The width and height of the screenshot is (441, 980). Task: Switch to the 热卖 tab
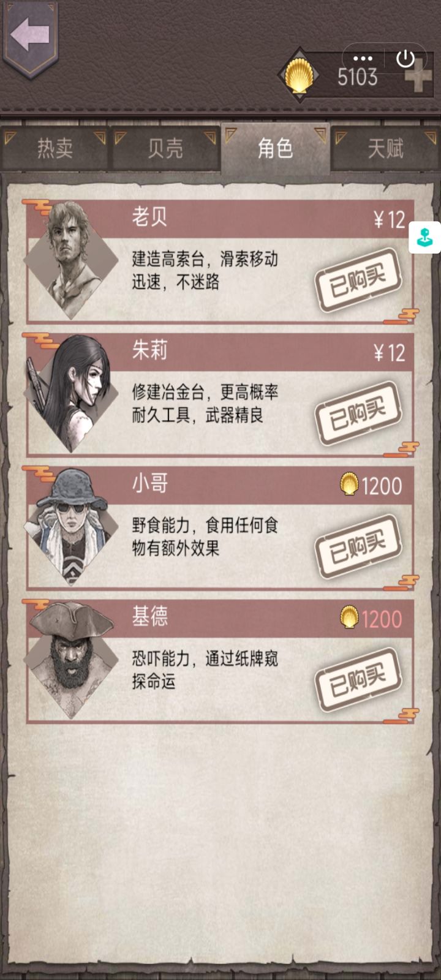(55, 149)
